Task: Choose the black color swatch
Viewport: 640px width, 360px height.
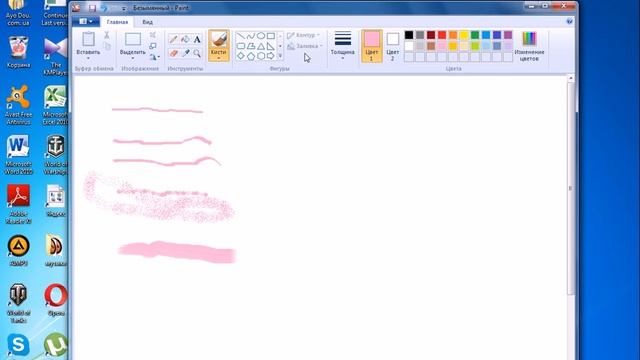Action: [409, 35]
